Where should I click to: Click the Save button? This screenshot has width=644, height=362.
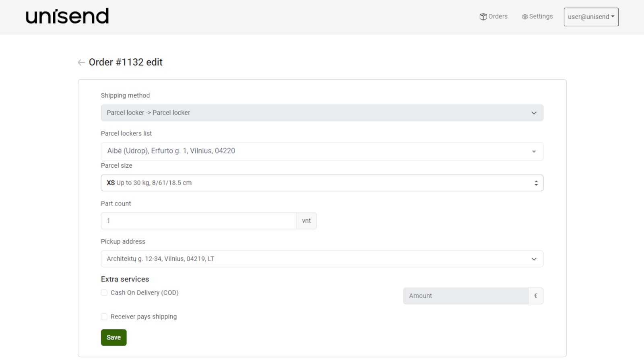pyautogui.click(x=114, y=337)
